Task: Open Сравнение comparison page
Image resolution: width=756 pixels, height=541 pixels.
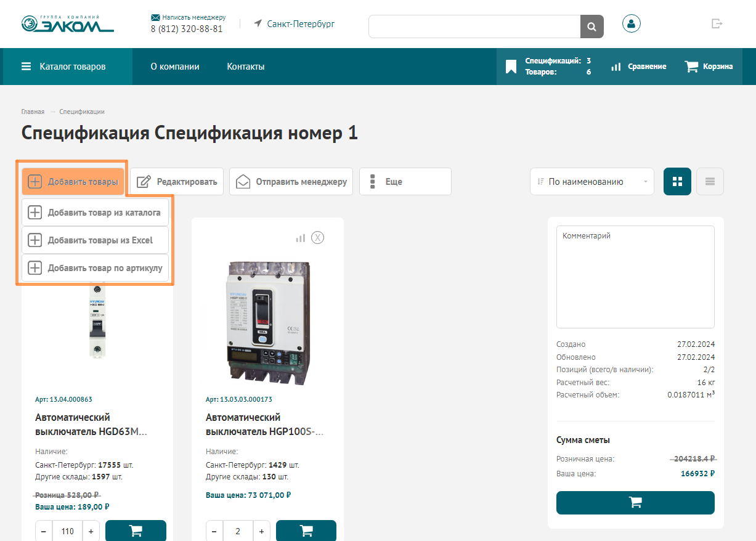Action: click(638, 67)
